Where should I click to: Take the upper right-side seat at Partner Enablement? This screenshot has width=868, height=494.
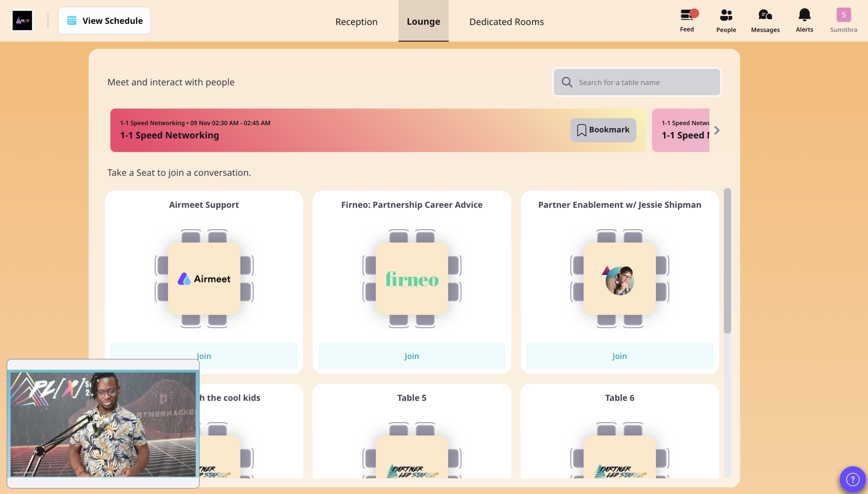click(663, 265)
